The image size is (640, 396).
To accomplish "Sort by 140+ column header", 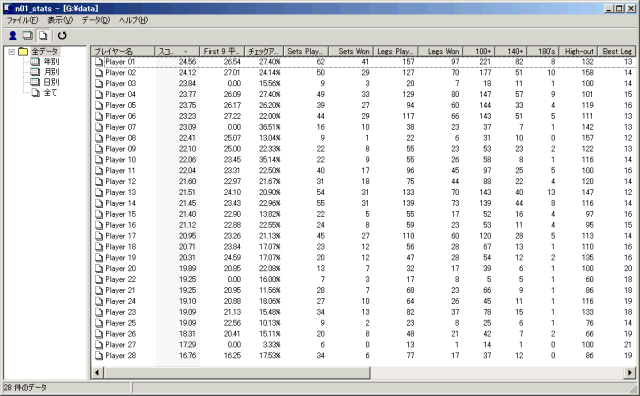I will tap(511, 51).
